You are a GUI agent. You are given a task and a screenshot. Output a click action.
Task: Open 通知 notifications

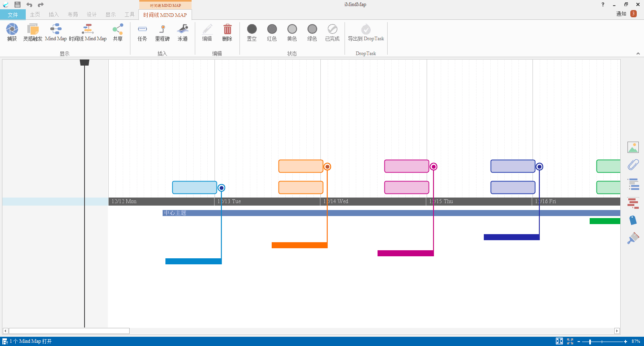coord(626,14)
